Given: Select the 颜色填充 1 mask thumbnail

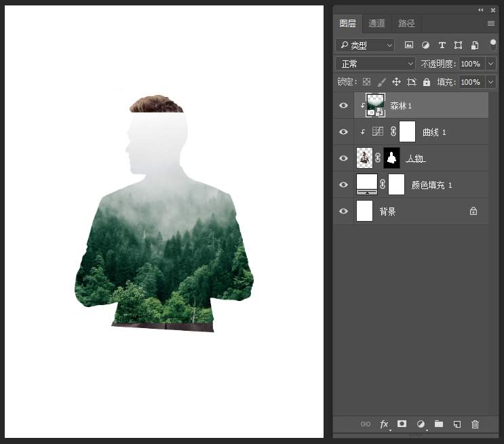Looking at the screenshot, I should point(396,184).
